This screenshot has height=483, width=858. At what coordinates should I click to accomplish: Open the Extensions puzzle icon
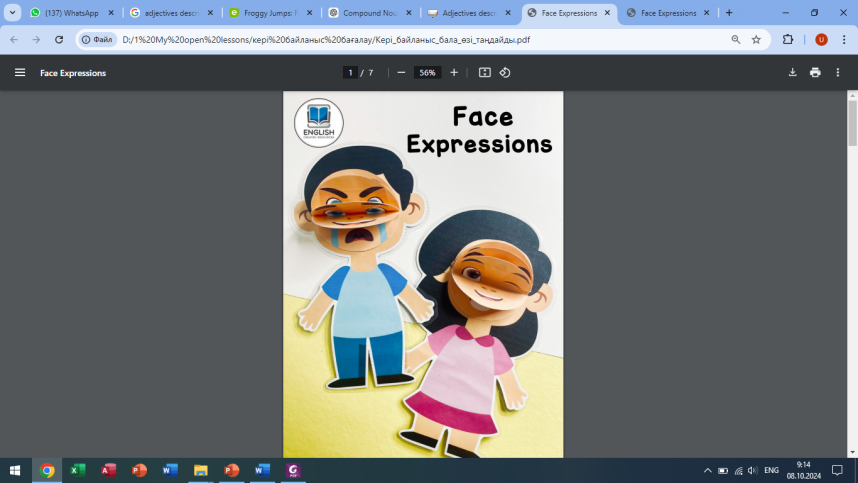pyautogui.click(x=787, y=39)
